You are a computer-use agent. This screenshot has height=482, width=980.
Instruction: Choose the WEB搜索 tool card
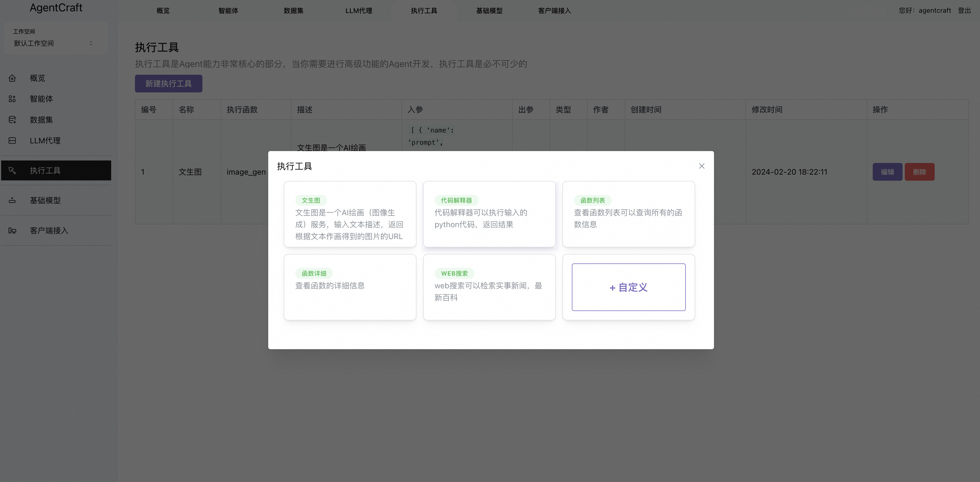click(x=489, y=287)
